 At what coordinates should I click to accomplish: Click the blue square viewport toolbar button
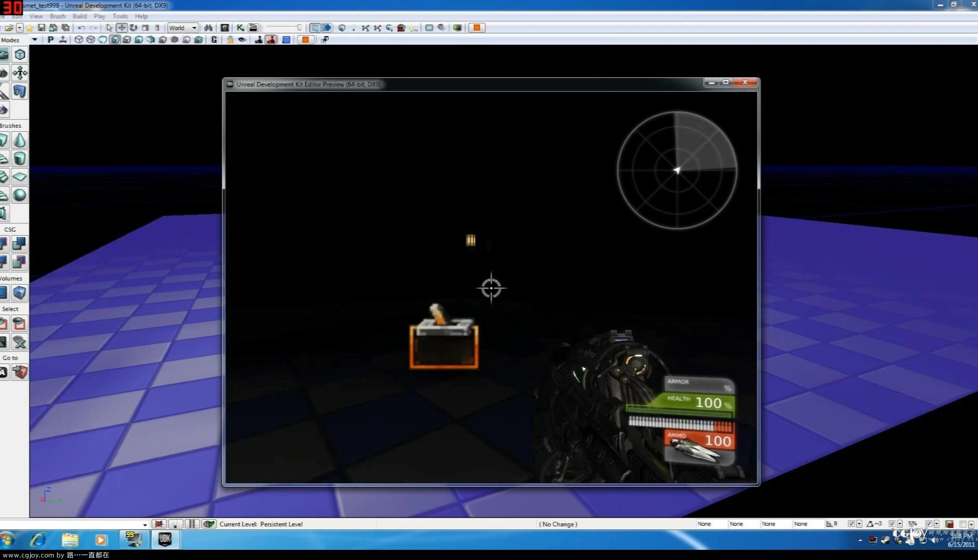click(286, 40)
